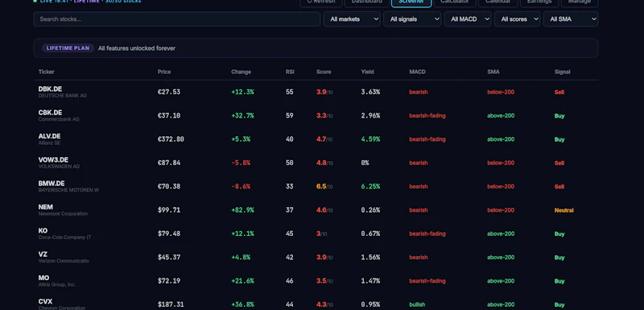Click the bearish MACD for VZ

(419, 258)
